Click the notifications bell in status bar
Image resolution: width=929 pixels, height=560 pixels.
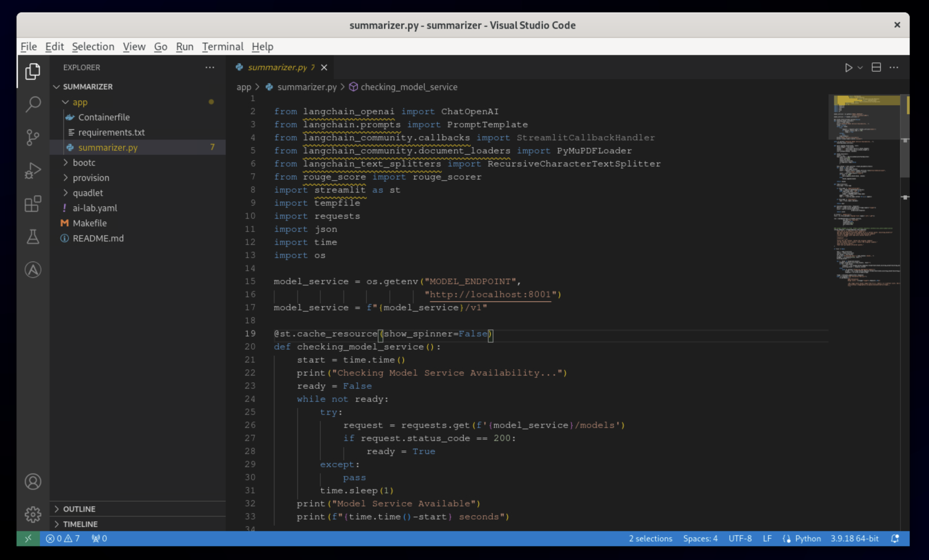(895, 539)
